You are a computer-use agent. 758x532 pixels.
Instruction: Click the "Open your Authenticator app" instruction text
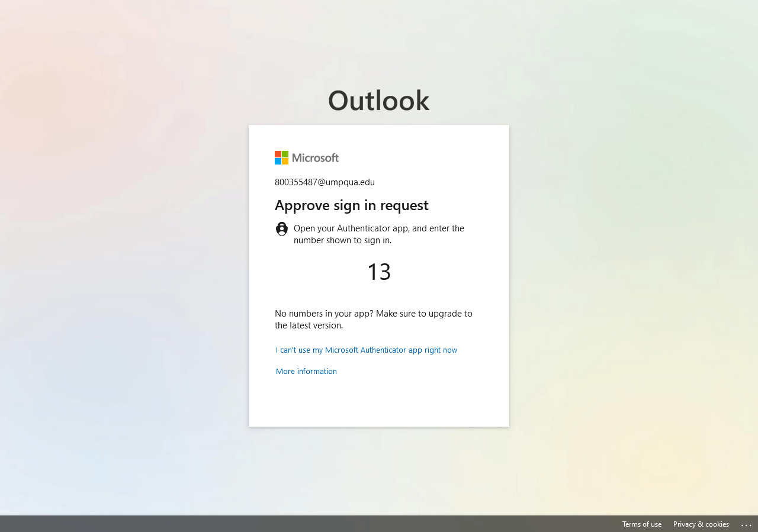(379, 234)
